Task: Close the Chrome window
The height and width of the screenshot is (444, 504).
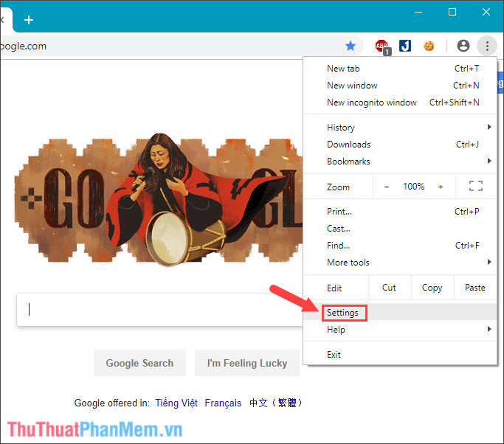Action: coord(486,13)
